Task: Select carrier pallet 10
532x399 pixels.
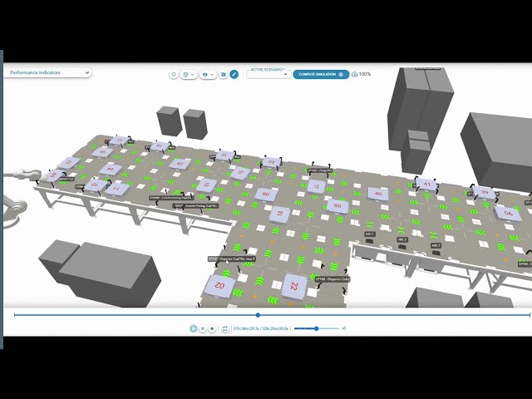Action: coord(94,185)
